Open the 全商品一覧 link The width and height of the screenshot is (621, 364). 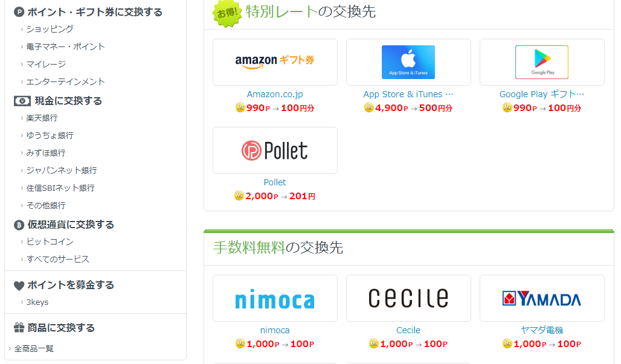(34, 348)
